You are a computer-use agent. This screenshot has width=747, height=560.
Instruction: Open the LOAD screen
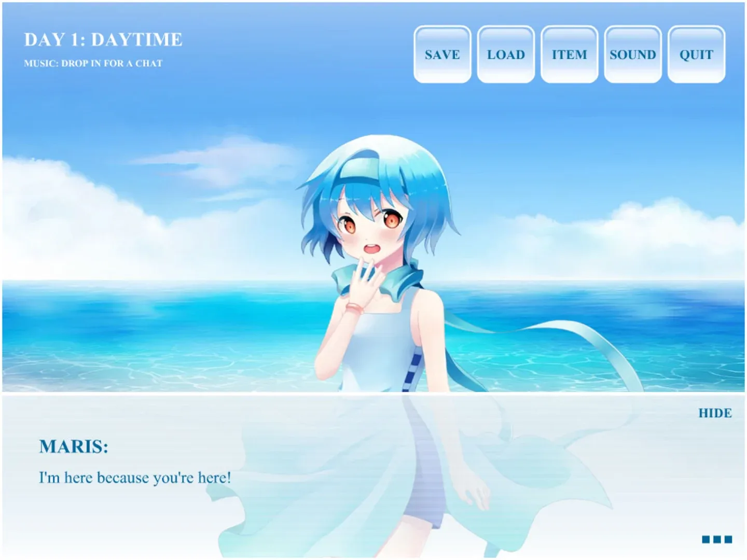pos(505,54)
